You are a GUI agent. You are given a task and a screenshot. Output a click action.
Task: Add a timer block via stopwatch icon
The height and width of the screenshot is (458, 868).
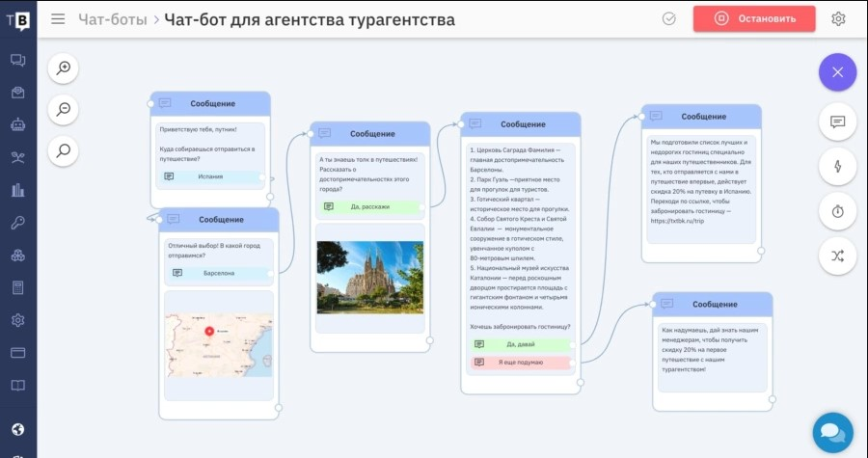pyautogui.click(x=837, y=210)
